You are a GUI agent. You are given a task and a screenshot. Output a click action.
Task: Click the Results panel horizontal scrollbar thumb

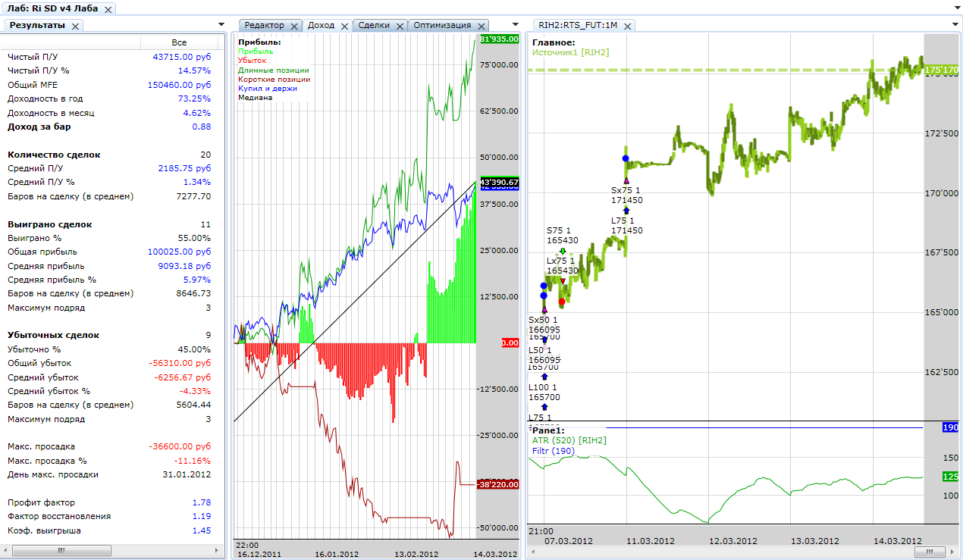coord(62,550)
